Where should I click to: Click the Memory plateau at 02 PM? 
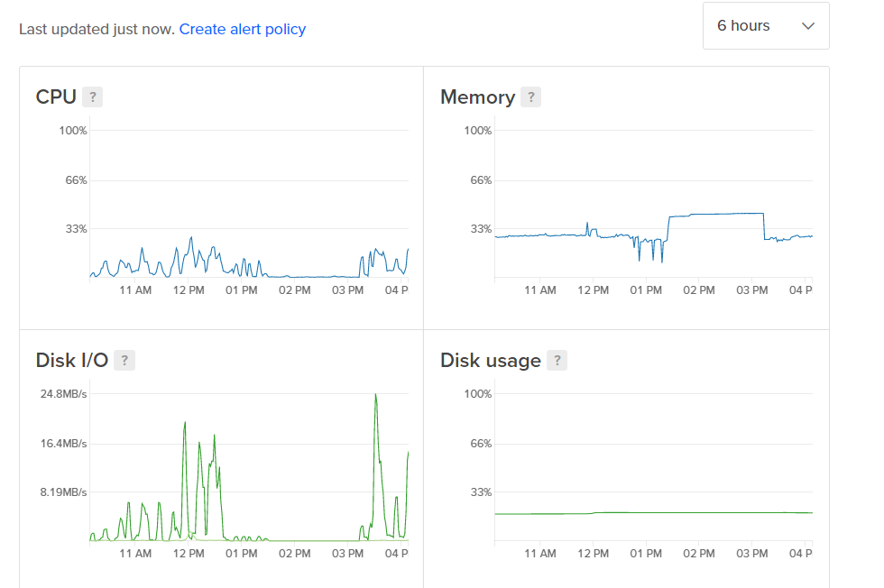pos(699,215)
